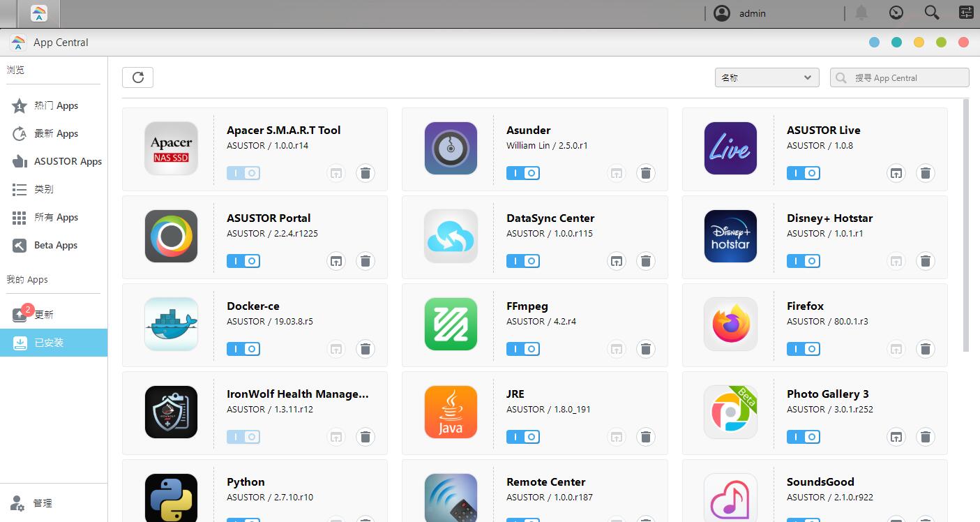
Task: Select 已安装 in sidebar
Action: tap(54, 343)
